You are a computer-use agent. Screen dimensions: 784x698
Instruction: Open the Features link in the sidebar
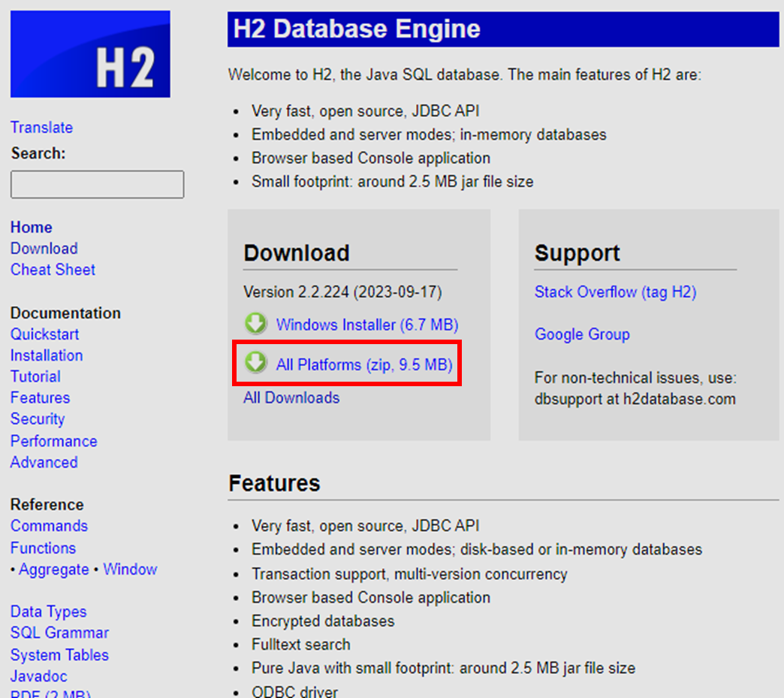(40, 397)
